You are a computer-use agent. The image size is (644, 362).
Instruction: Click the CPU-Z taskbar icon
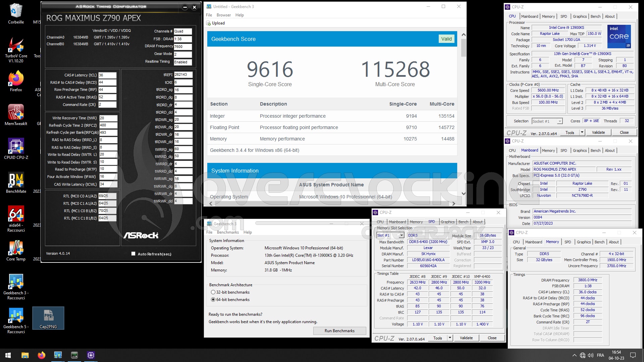91,355
